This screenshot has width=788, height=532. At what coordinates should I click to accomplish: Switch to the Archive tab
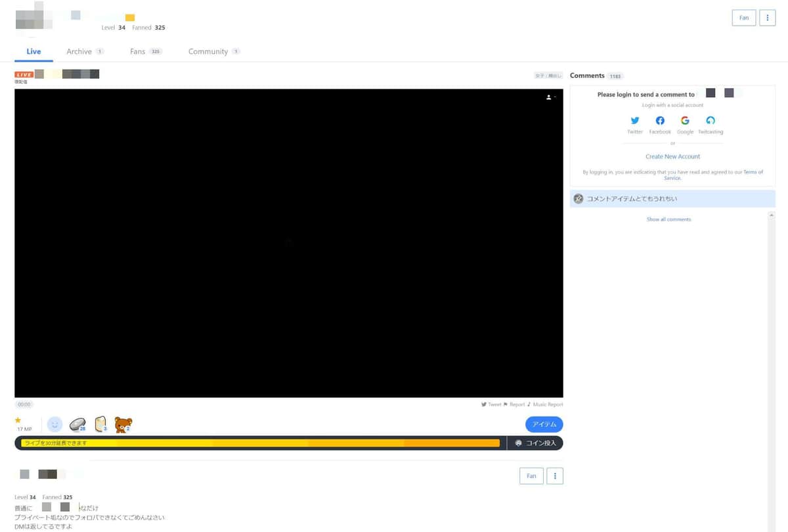pyautogui.click(x=78, y=51)
